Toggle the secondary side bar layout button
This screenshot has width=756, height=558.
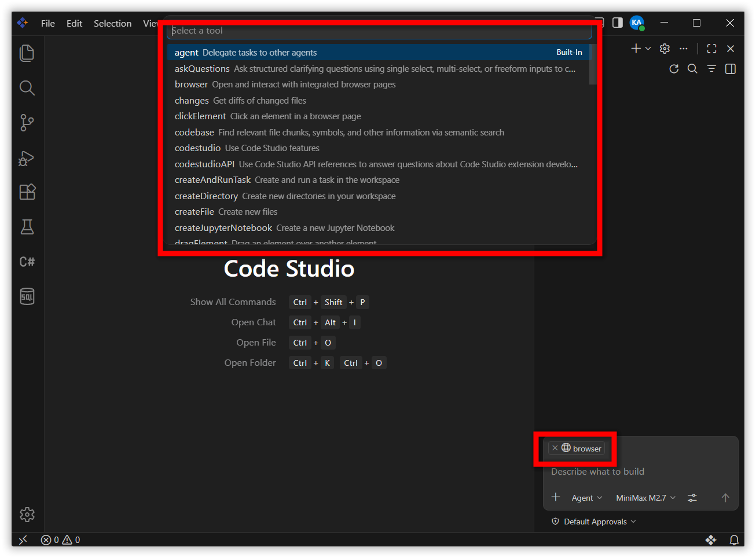tap(618, 23)
